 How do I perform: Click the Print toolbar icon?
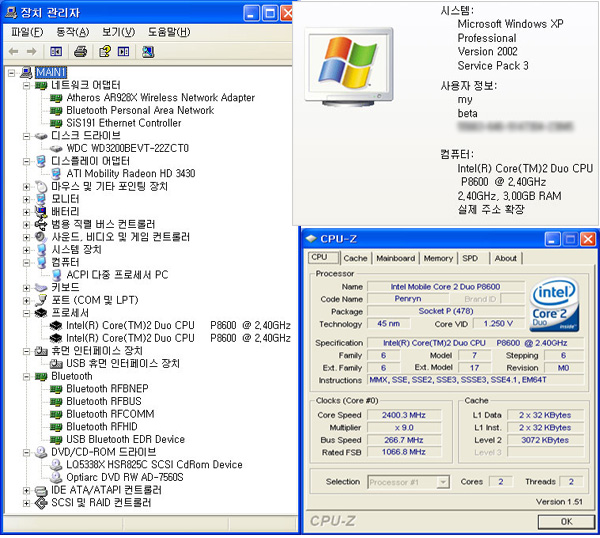pyautogui.click(x=80, y=51)
